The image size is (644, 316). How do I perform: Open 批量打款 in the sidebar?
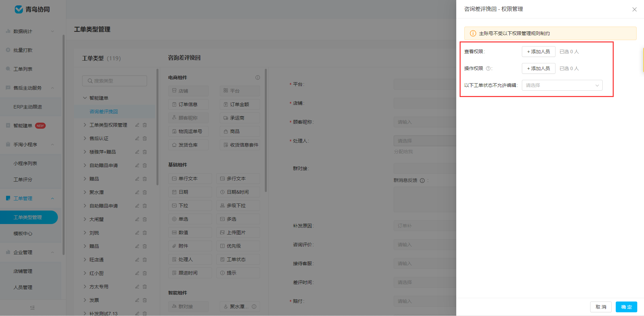coord(23,50)
